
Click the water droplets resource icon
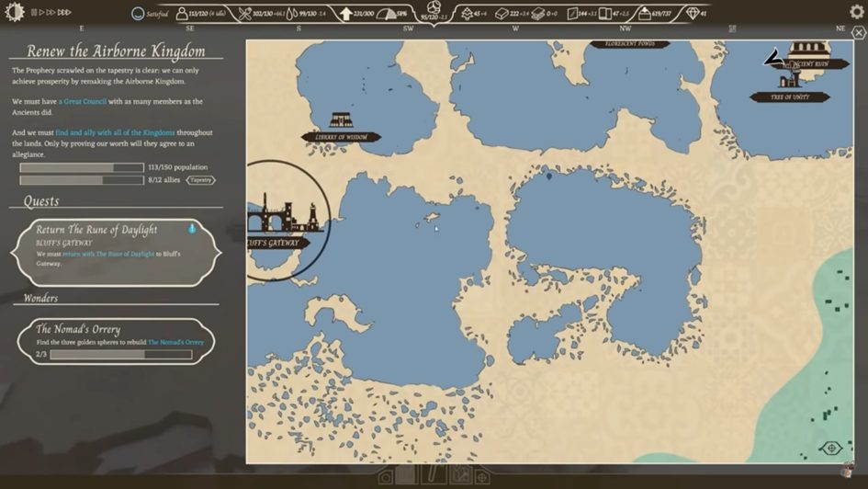tap(292, 13)
